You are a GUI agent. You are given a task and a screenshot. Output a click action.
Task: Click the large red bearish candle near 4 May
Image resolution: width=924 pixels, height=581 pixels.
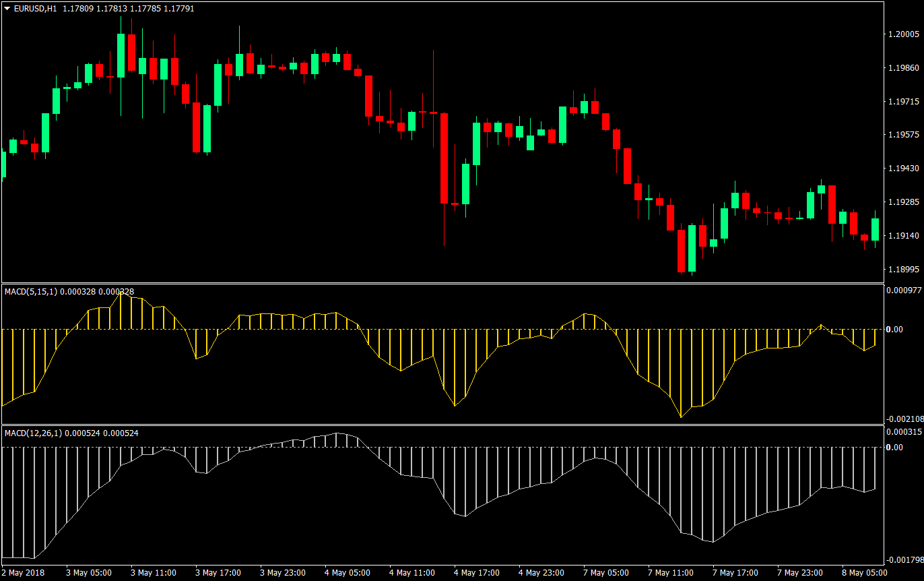click(x=444, y=158)
